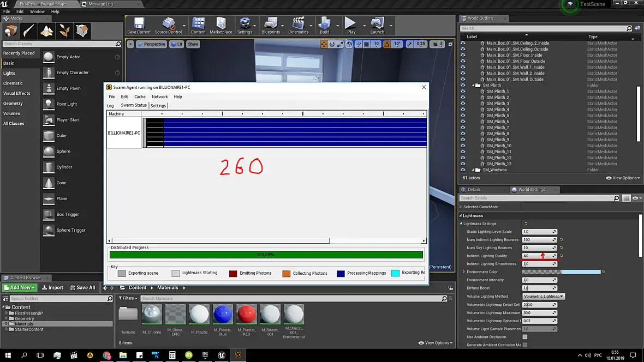Enable Generate Ambient Occlusion Material Mask checkbox
Screen dimensions: 644x362
point(525,345)
